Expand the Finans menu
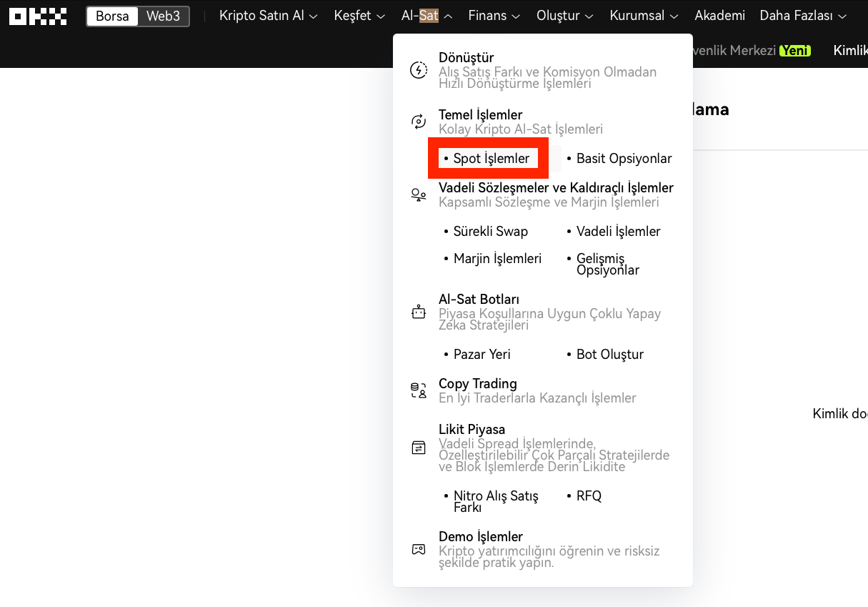Image resolution: width=868 pixels, height=607 pixels. click(494, 16)
